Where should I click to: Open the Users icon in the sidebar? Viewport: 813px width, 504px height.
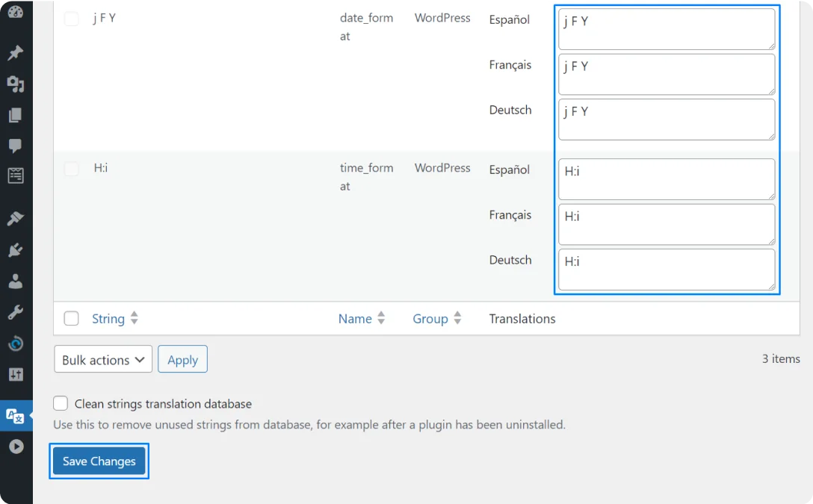16,281
